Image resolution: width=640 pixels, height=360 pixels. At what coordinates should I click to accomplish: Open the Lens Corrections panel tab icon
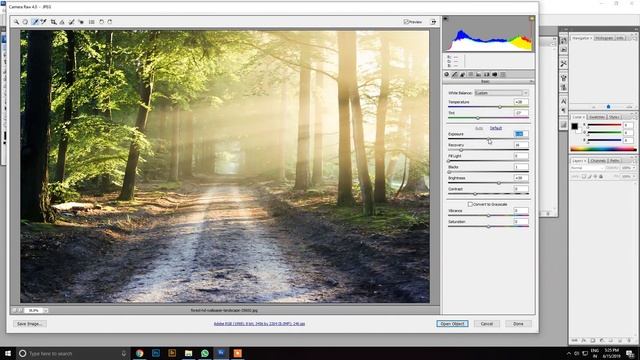487,74
